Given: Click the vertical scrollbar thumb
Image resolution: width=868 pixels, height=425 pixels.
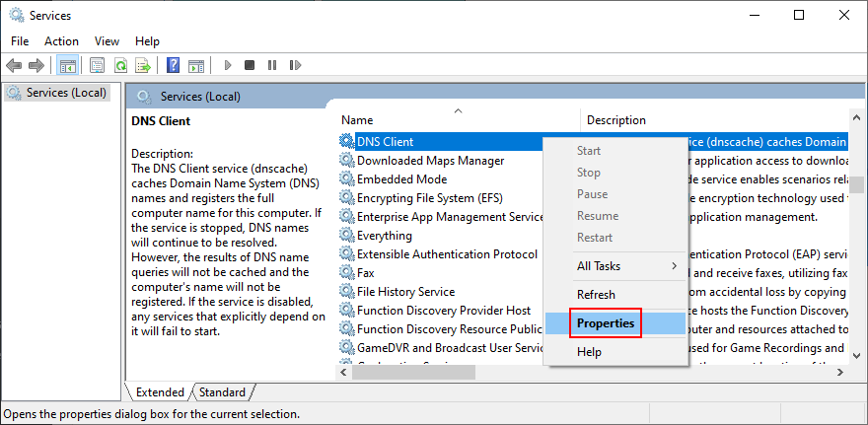Looking at the screenshot, I should tap(856, 184).
